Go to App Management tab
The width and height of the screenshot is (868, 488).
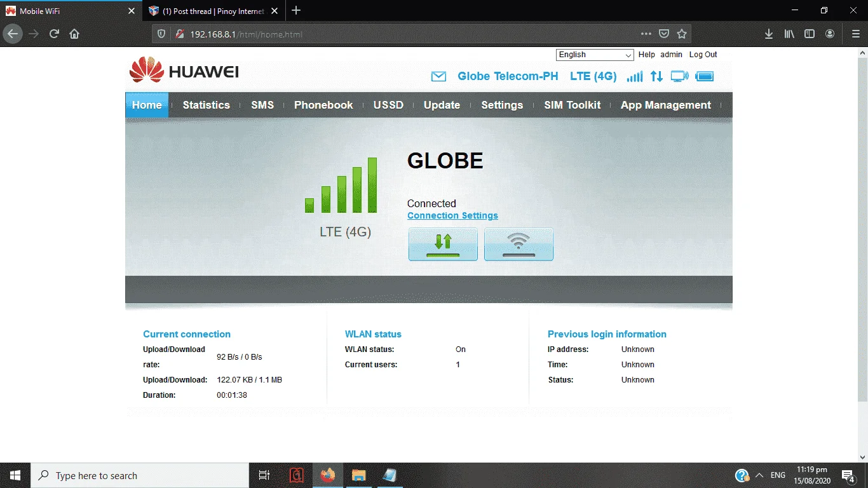[x=666, y=105]
